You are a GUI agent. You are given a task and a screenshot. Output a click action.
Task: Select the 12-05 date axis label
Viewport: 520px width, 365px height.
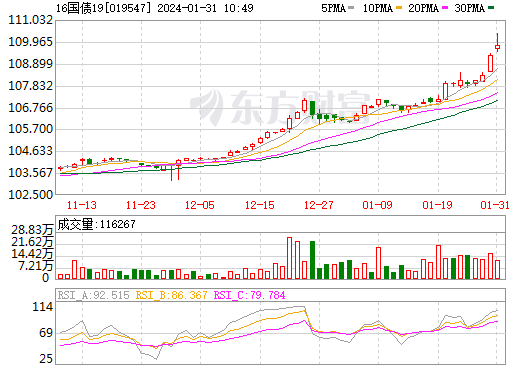click(x=200, y=205)
